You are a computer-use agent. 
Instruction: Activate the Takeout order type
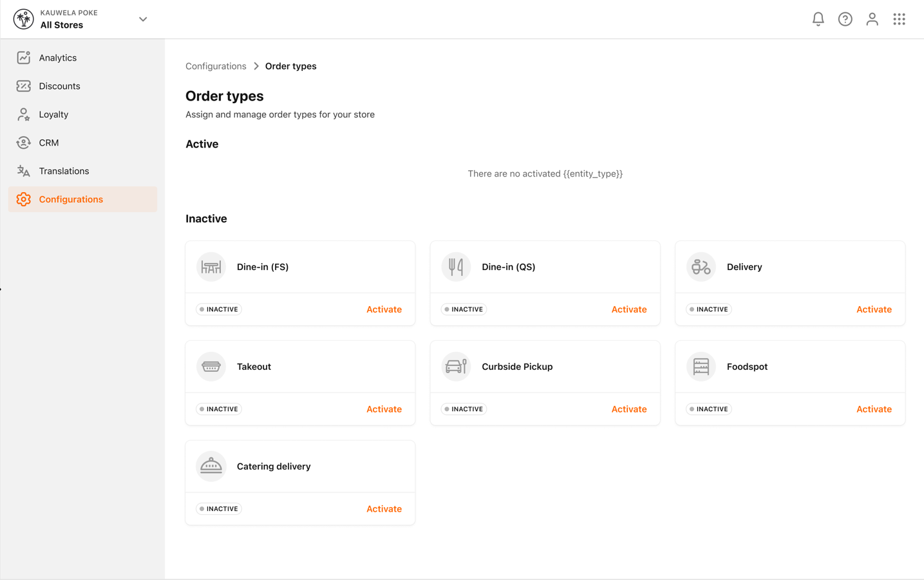point(384,409)
